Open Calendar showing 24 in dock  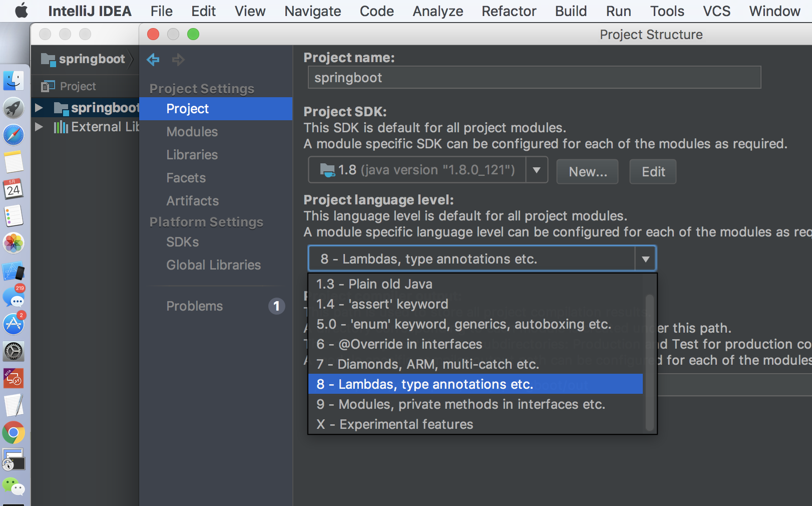[x=14, y=189]
